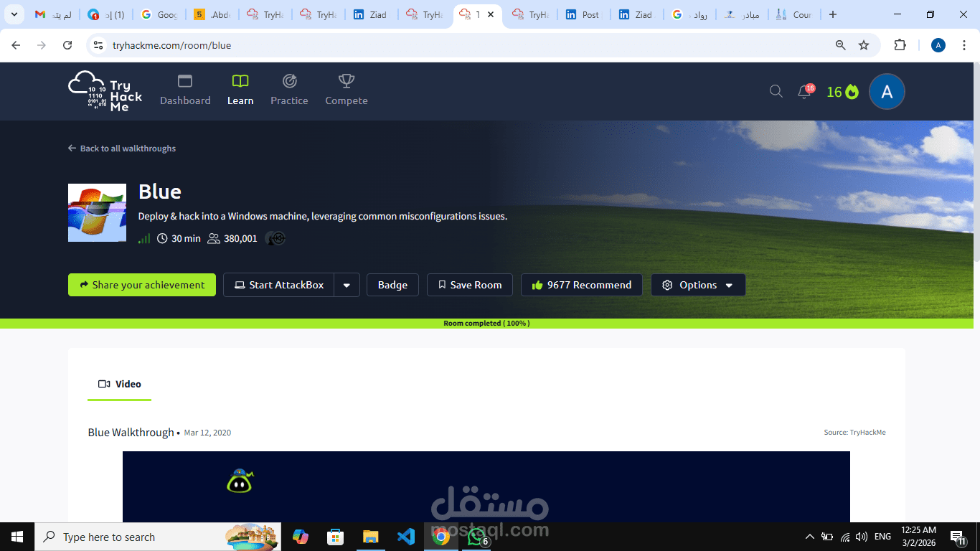This screenshot has width=980, height=551.
Task: Open File Explorer from the taskbar
Action: 370,537
